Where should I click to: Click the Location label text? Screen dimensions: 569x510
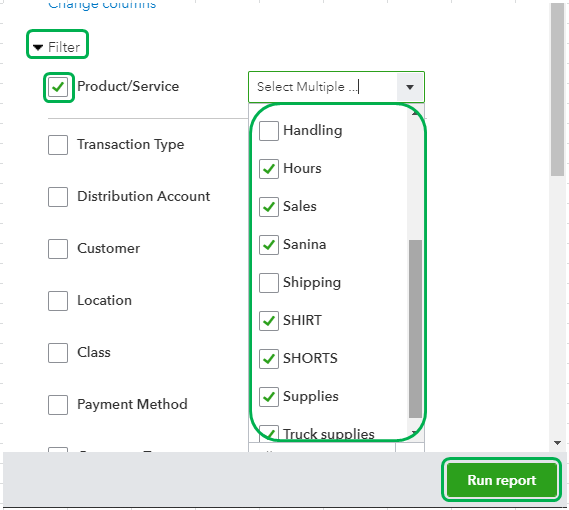[105, 300]
